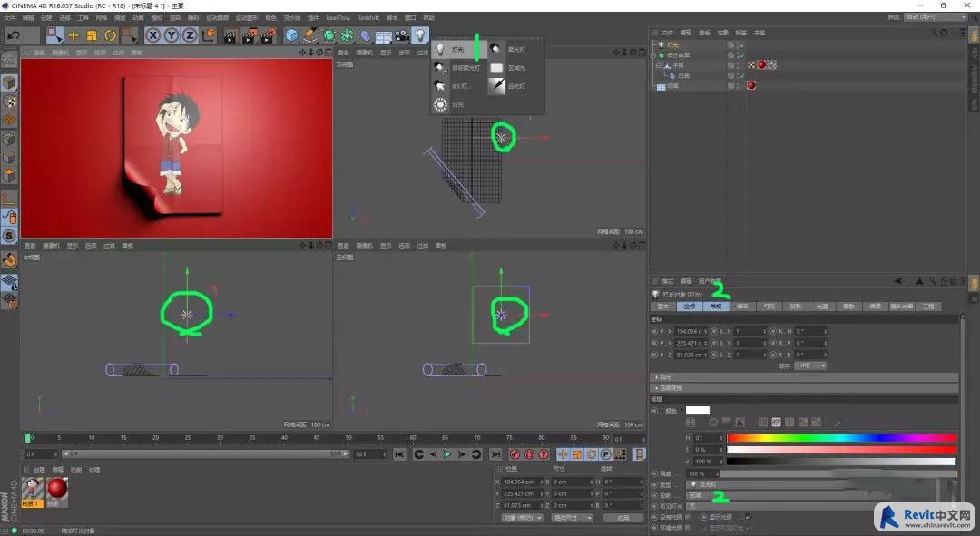Open the Lens Flare attribute tab
Image resolution: width=980 pixels, height=536 pixels.
coord(901,307)
